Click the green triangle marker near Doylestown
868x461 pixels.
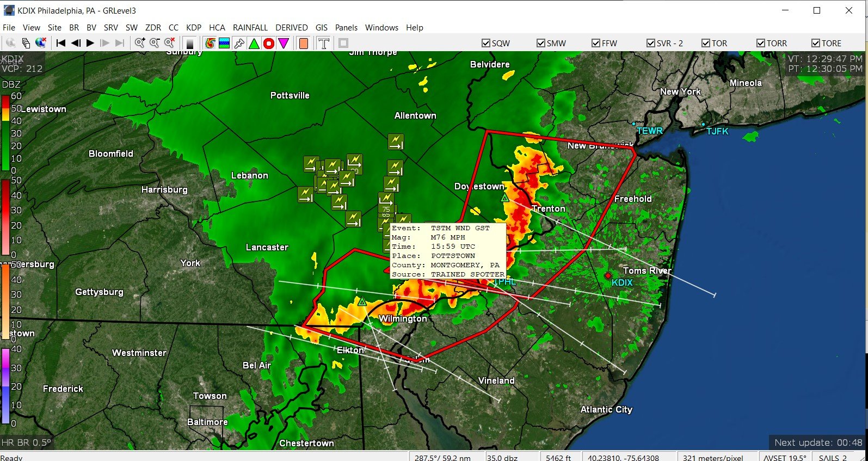(x=505, y=198)
